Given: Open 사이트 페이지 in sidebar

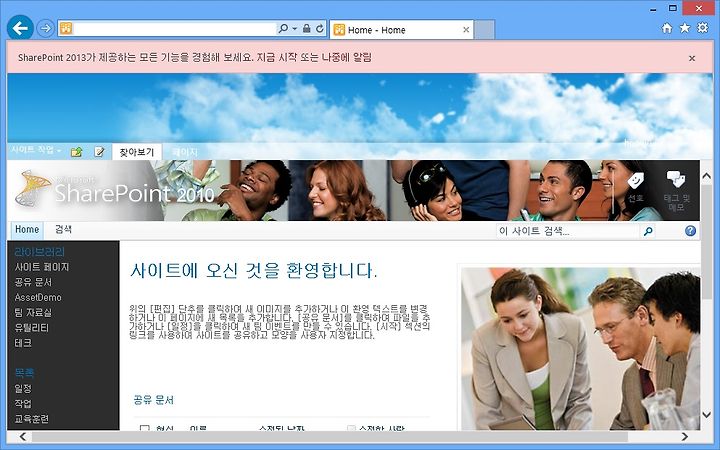Looking at the screenshot, I should point(42,267).
